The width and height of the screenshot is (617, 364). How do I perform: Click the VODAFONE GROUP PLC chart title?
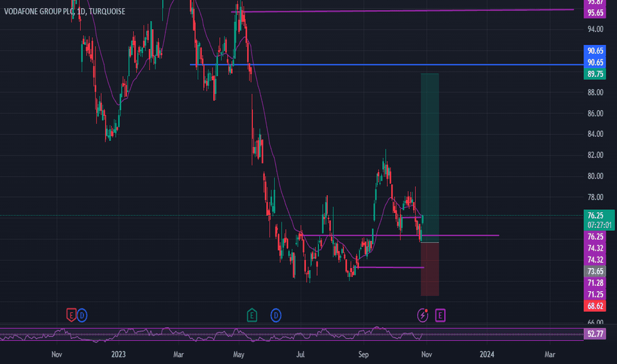click(64, 11)
